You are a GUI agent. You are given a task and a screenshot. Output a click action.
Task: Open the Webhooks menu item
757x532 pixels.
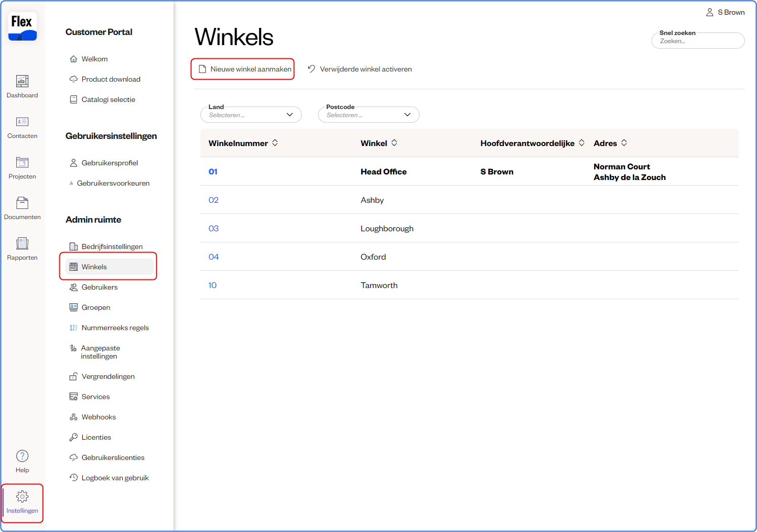[x=98, y=417]
